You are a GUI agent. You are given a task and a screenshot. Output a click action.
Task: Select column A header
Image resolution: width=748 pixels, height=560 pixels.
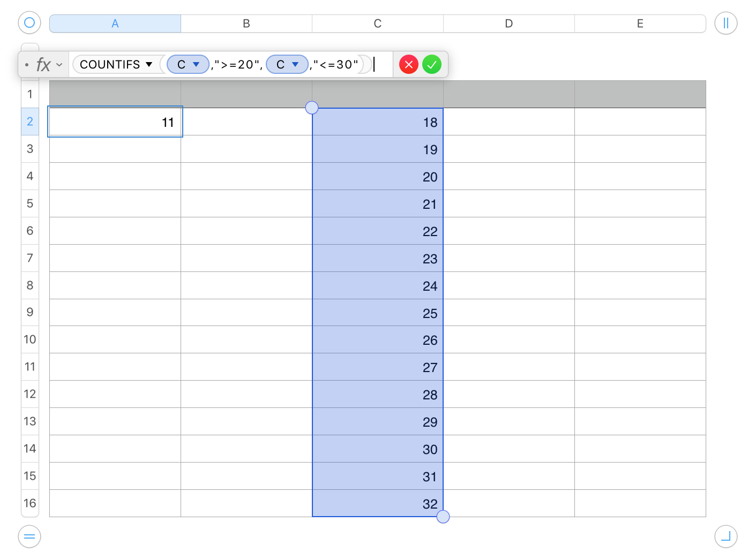click(x=115, y=24)
